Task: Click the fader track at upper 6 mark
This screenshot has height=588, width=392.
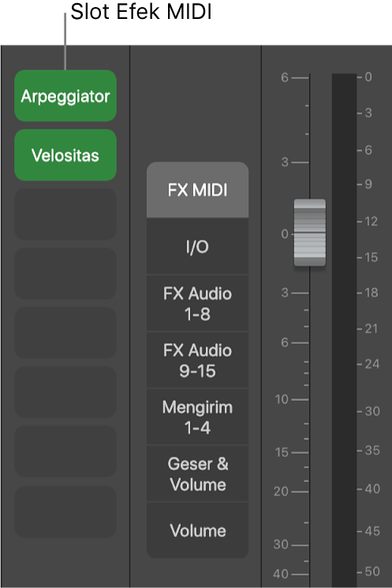Action: 309,78
